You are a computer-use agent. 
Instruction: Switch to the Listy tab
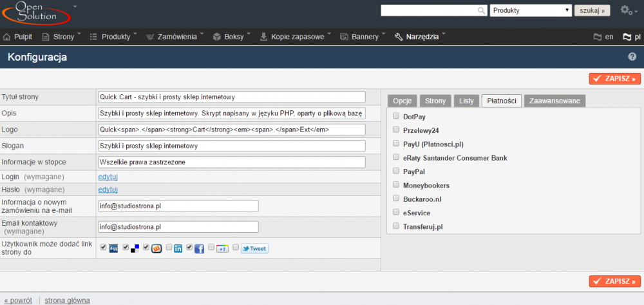pos(466,101)
